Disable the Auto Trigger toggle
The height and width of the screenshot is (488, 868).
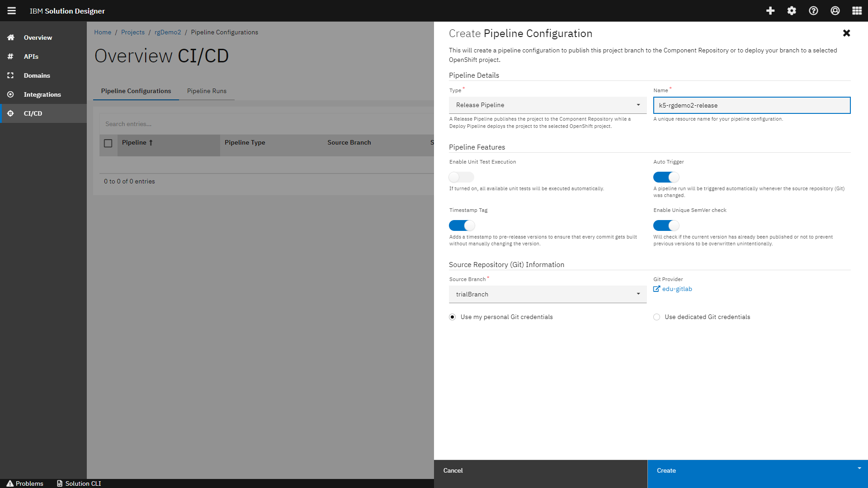point(665,177)
